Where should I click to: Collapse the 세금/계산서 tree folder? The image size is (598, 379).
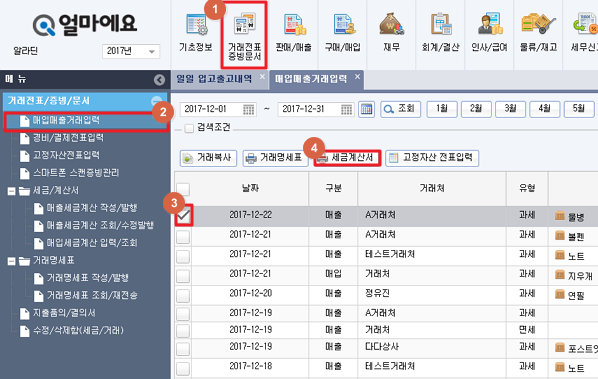pyautogui.click(x=11, y=191)
